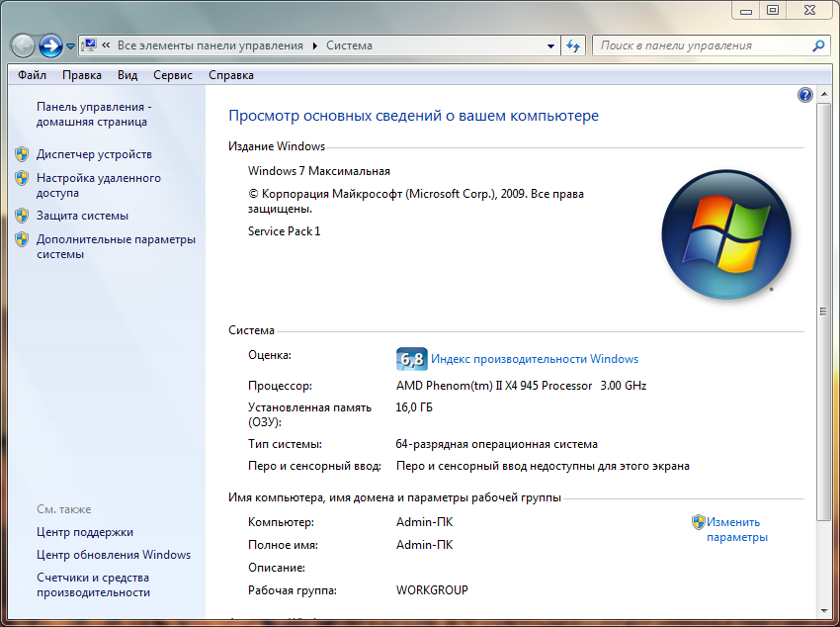The image size is (840, 627).
Task: Click the installed memory value 16,0 ГБ
Action: [x=414, y=407]
